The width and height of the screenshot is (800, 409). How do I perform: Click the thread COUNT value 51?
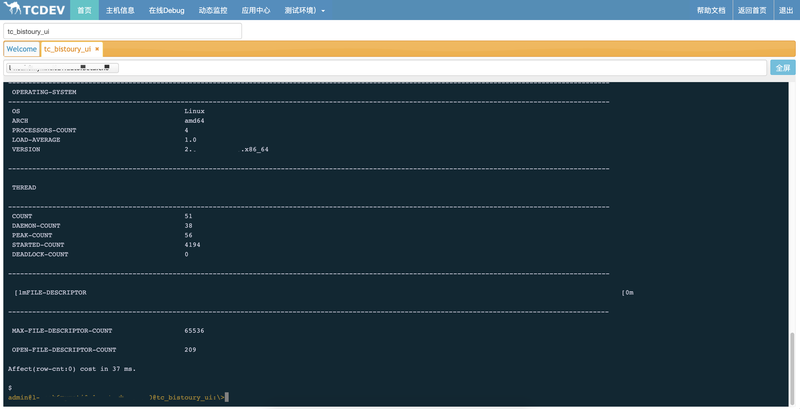[188, 216]
